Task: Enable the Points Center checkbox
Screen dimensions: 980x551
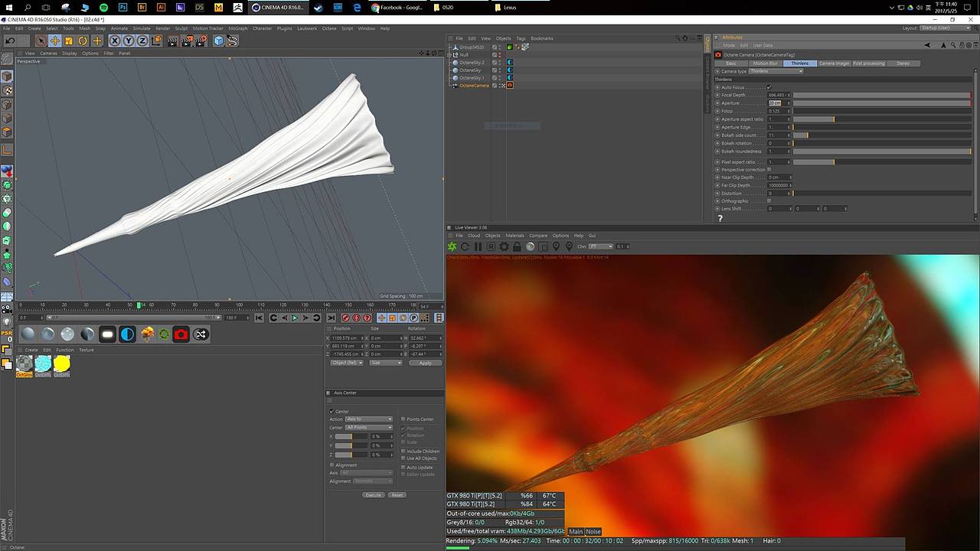Action: tap(403, 419)
